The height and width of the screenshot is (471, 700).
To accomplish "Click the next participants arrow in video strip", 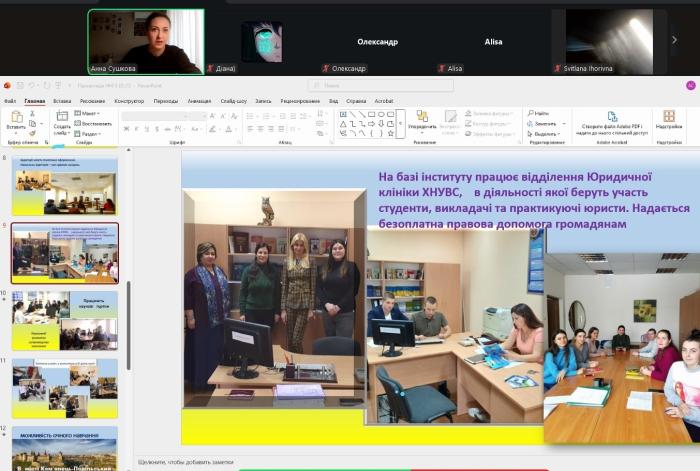I will click(673, 40).
